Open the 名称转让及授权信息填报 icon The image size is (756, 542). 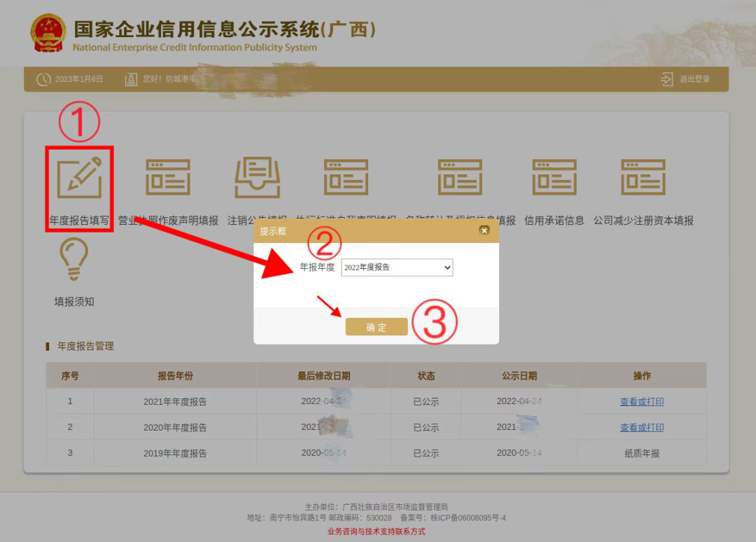pyautogui.click(x=460, y=177)
